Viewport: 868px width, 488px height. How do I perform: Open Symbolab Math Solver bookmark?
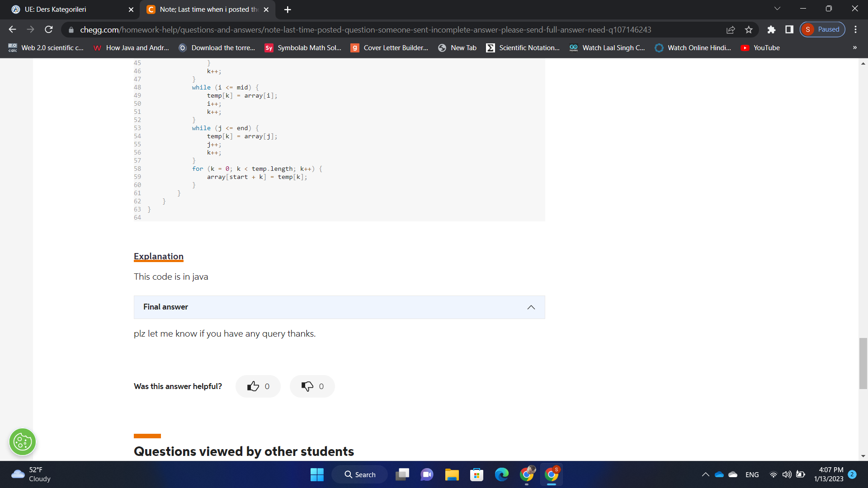tap(303, 48)
